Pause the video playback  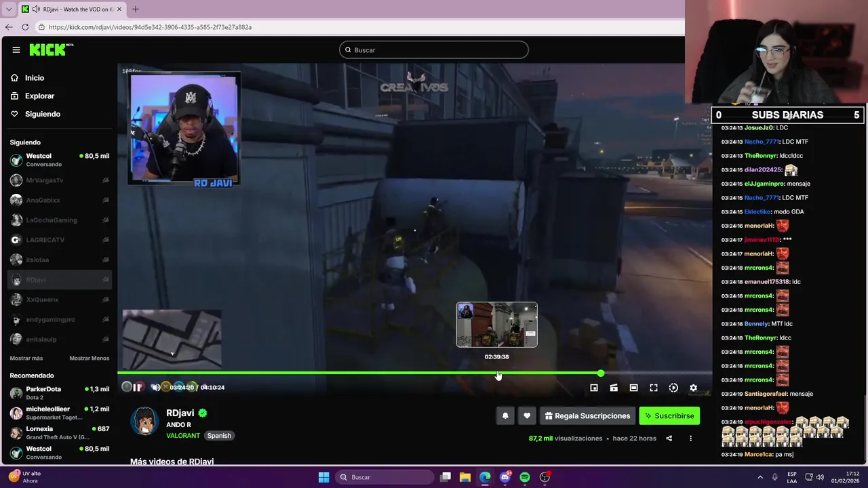pyautogui.click(x=138, y=387)
